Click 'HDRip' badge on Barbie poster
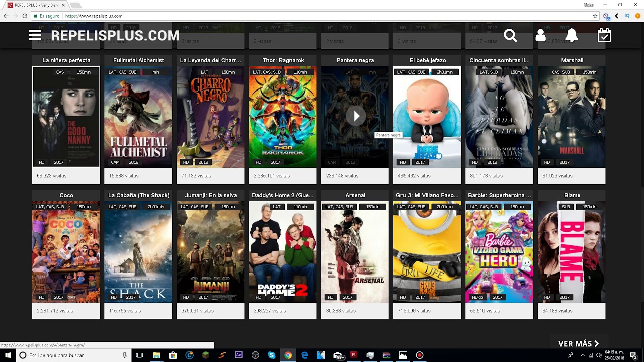Image resolution: width=644 pixels, height=362 pixels. coord(477,297)
